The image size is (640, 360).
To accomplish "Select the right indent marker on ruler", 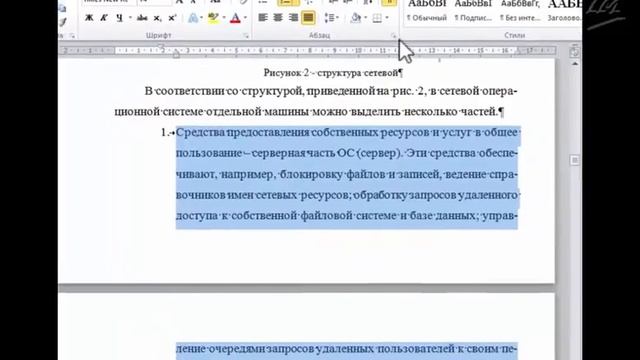I will point(518,51).
